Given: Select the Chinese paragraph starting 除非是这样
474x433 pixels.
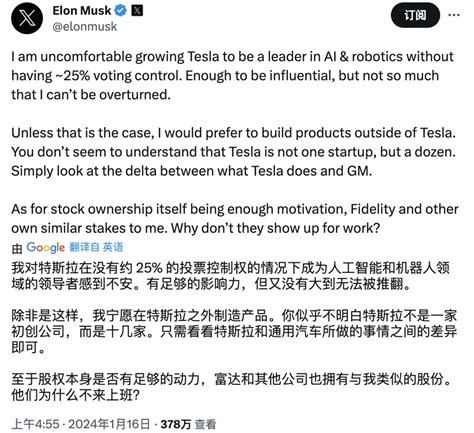Looking at the screenshot, I should (x=234, y=331).
